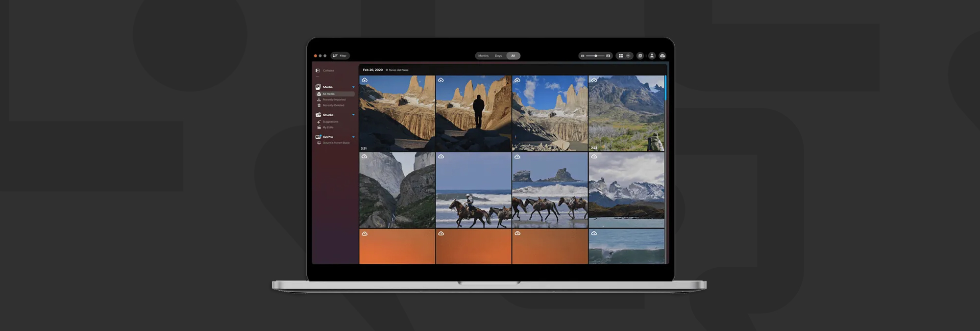Open Recently Imported in sidebar
The width and height of the screenshot is (980, 331).
pos(334,100)
